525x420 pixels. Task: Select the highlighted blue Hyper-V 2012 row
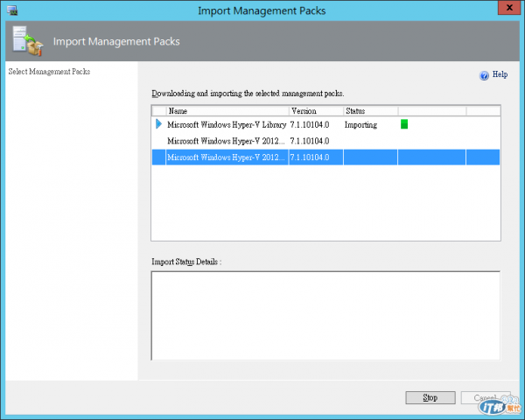coord(325,157)
